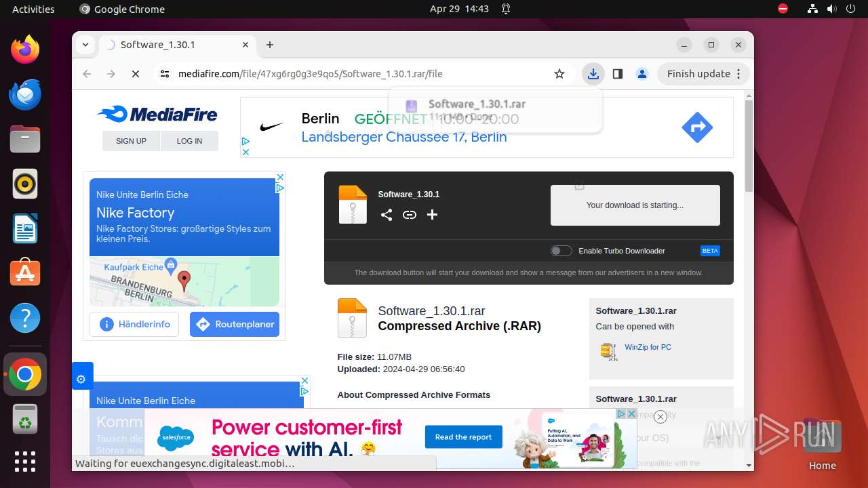Select the About Compressed Archive Formats heading
The image size is (868, 488).
[x=414, y=395]
